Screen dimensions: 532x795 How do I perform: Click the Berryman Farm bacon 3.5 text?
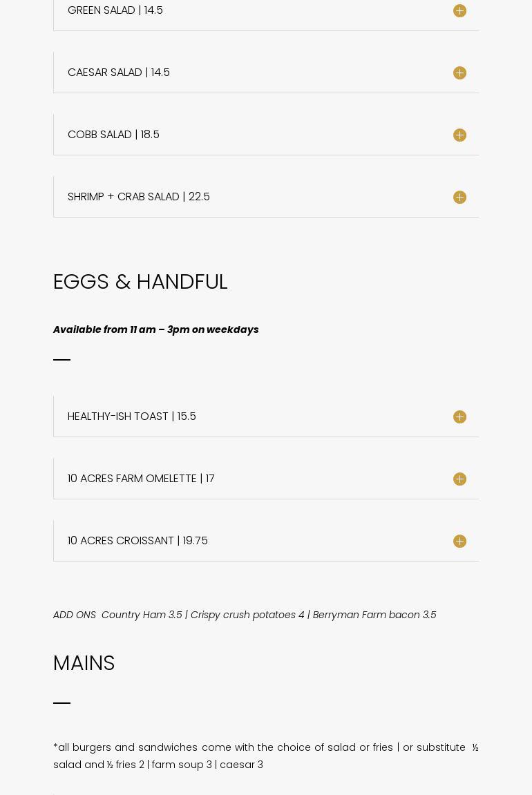pos(374,615)
